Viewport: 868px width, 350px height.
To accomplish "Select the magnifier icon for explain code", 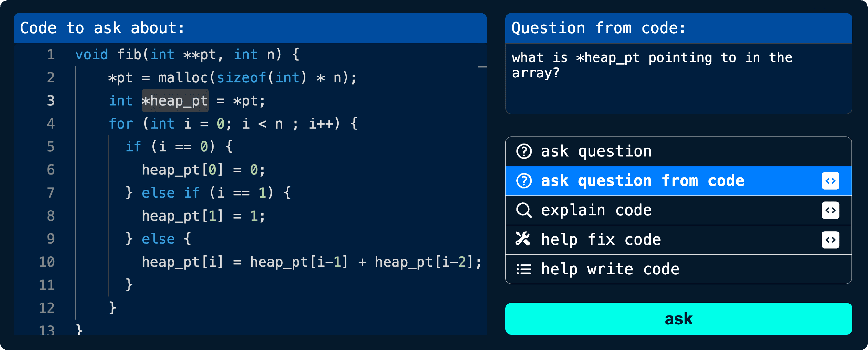I will pos(524,210).
